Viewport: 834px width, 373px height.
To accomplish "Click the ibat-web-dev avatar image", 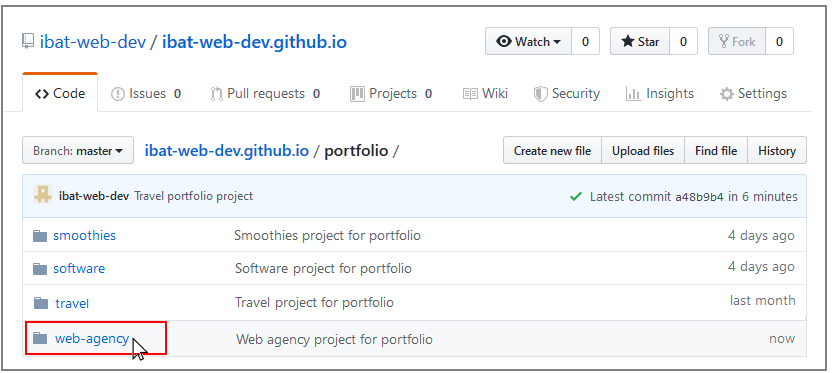I will coord(43,195).
